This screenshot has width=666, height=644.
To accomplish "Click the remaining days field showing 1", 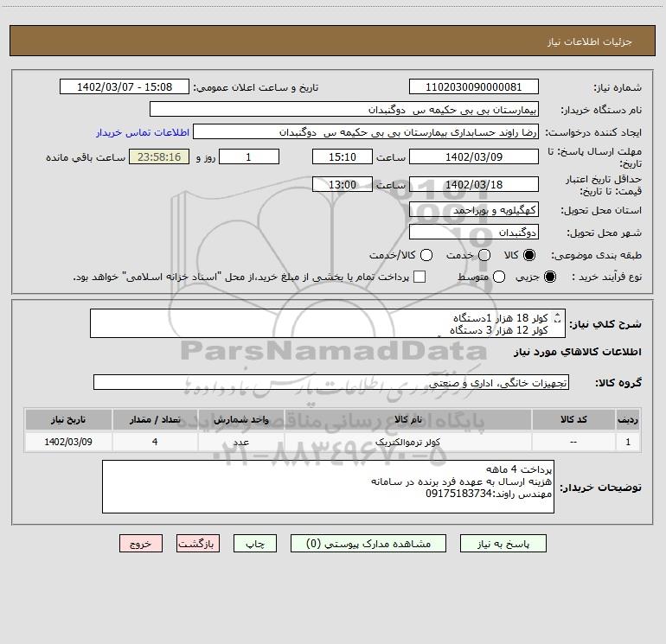I will coord(249,156).
